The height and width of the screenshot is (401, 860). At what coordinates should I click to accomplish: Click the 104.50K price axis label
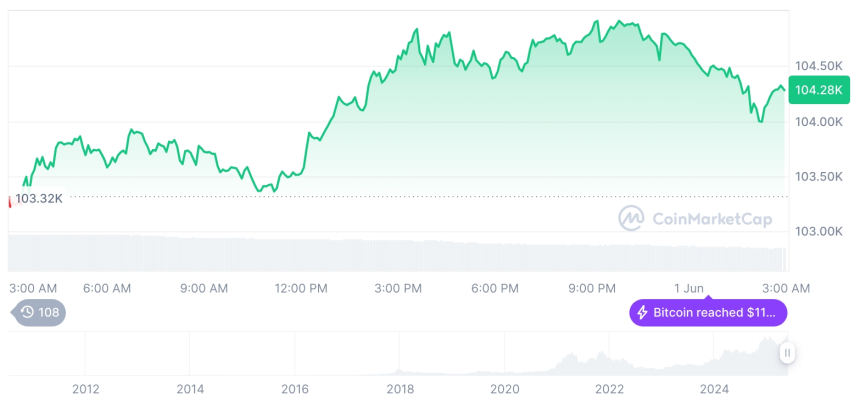point(818,66)
